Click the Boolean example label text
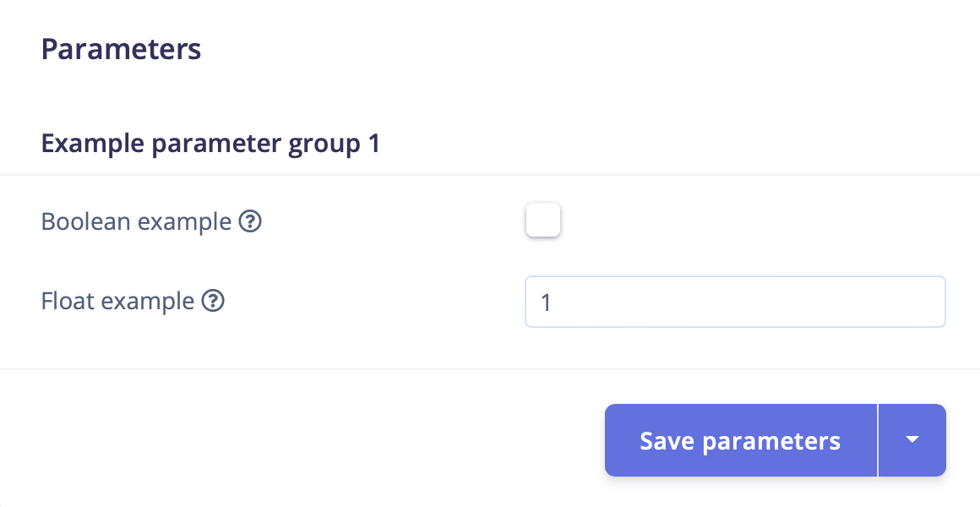Viewport: 980px width, 507px height. click(x=136, y=222)
